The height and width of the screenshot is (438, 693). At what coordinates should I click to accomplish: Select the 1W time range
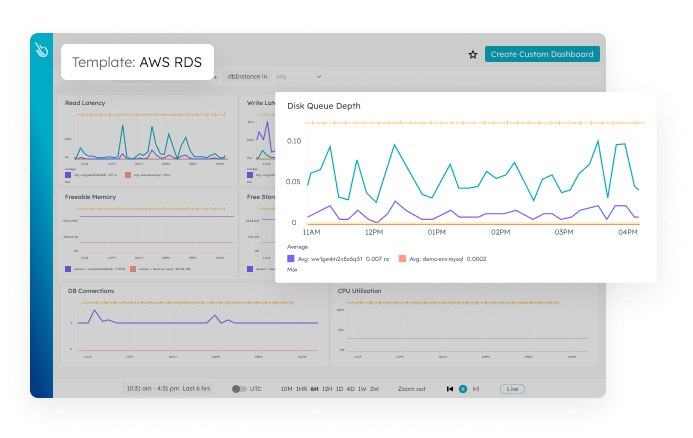pyautogui.click(x=362, y=389)
